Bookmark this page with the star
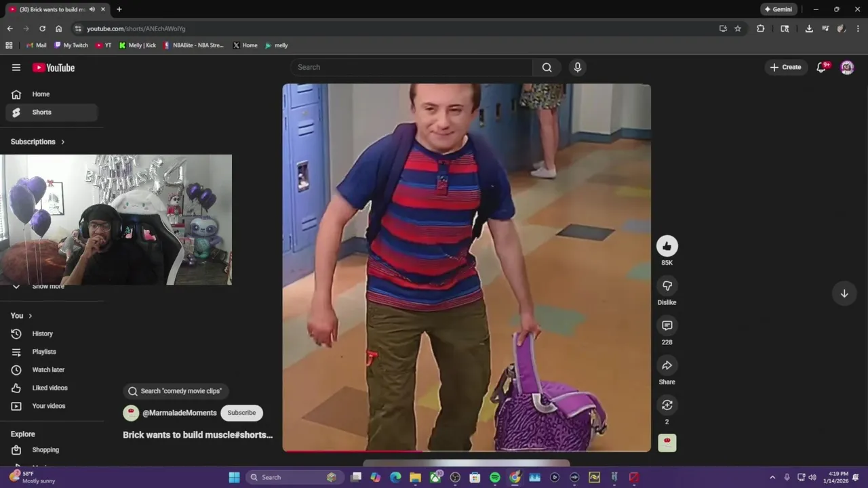 point(738,28)
